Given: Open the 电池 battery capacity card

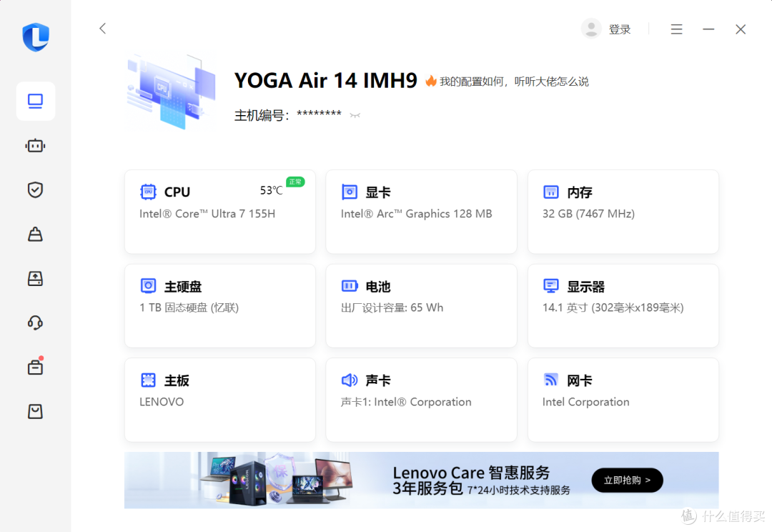Looking at the screenshot, I should 421,305.
